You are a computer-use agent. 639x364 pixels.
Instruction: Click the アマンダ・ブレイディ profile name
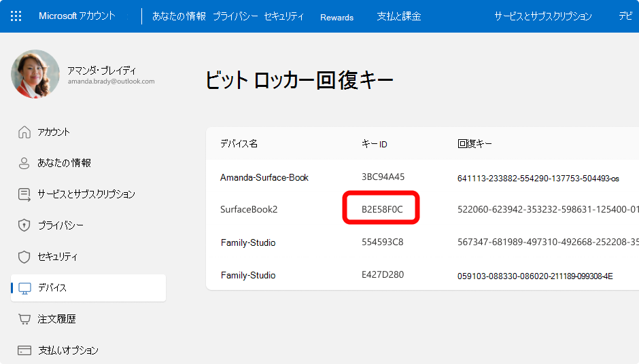point(102,71)
